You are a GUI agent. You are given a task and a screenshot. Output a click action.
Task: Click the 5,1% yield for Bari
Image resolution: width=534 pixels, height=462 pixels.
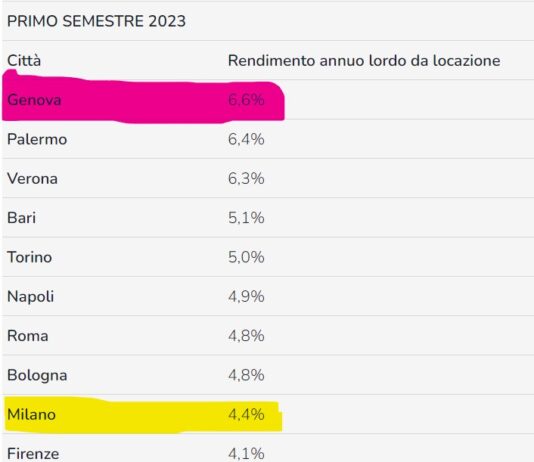(246, 218)
